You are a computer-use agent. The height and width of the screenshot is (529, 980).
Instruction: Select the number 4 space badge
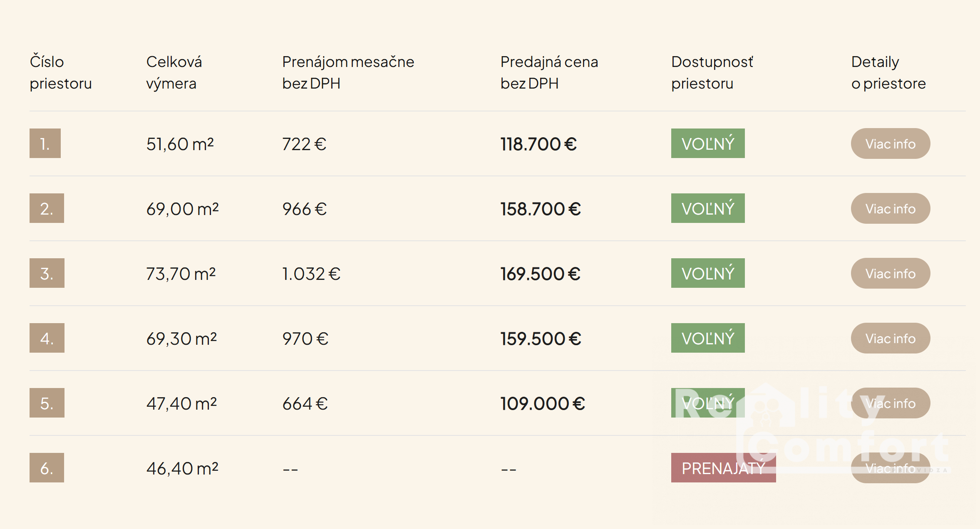click(x=47, y=338)
